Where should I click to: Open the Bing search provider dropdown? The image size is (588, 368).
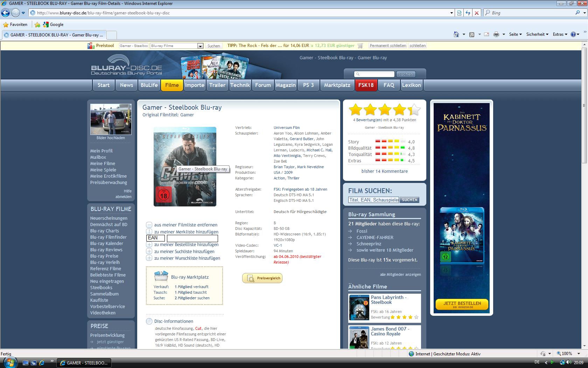pyautogui.click(x=584, y=13)
